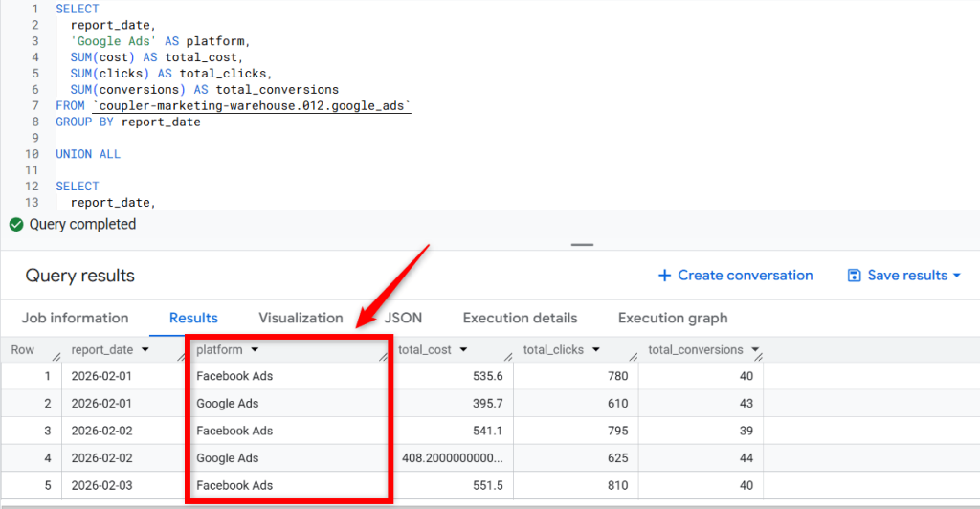Click truncated total_cost value 408.2000000000
980x509 pixels.
point(453,458)
